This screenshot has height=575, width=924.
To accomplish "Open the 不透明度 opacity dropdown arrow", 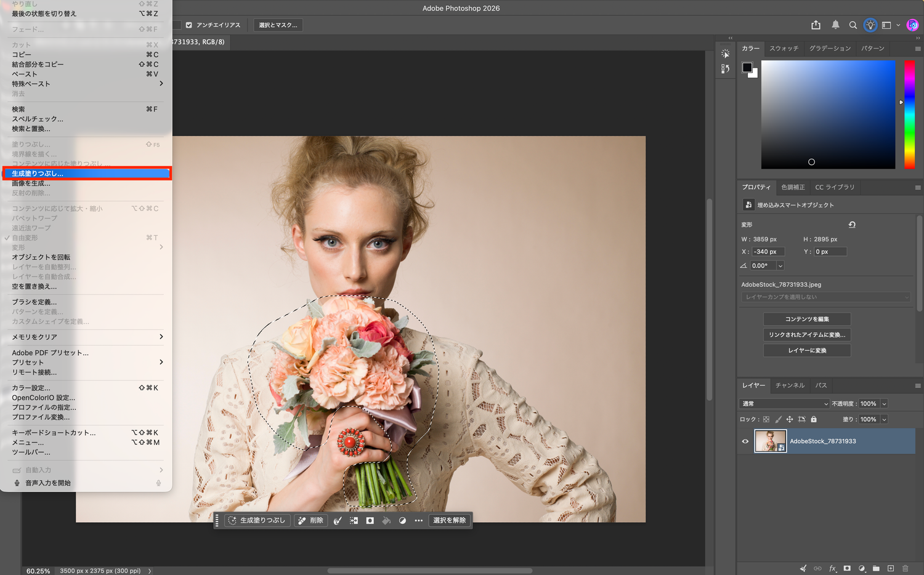I will (x=884, y=404).
